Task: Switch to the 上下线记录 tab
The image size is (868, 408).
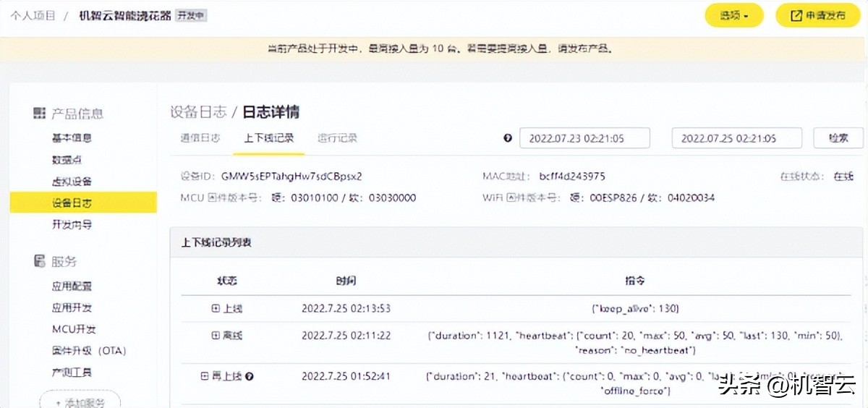Action: 269,138
